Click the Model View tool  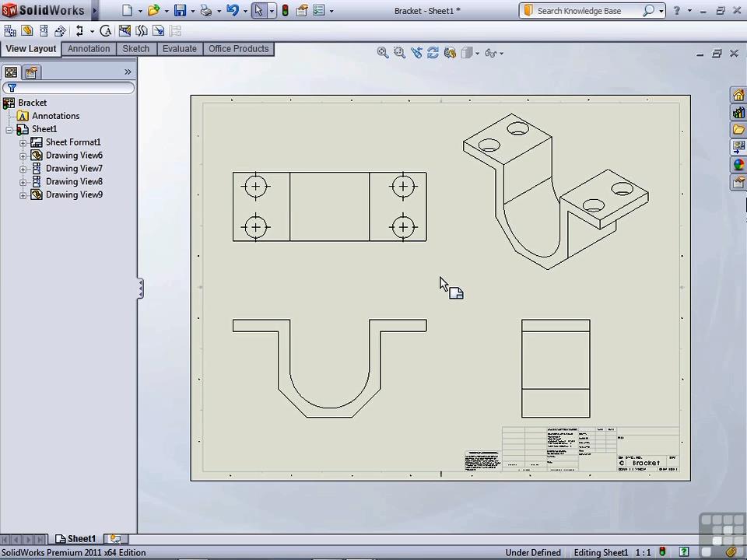[27, 31]
